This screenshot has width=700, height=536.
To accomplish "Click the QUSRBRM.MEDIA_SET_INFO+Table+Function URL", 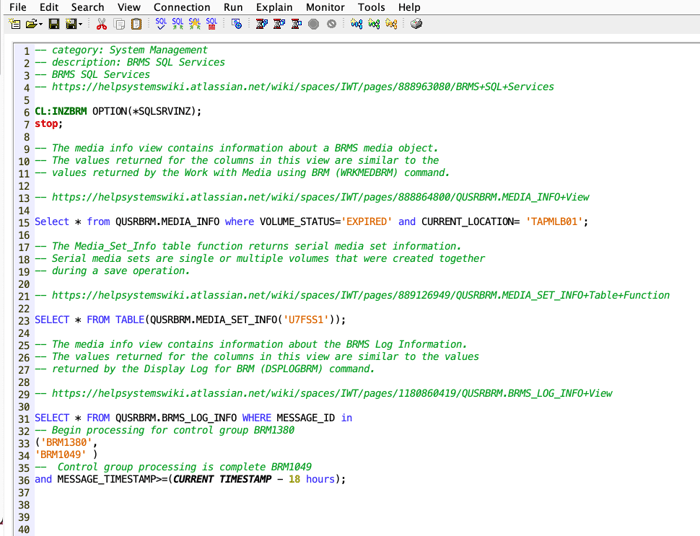I will [x=360, y=295].
